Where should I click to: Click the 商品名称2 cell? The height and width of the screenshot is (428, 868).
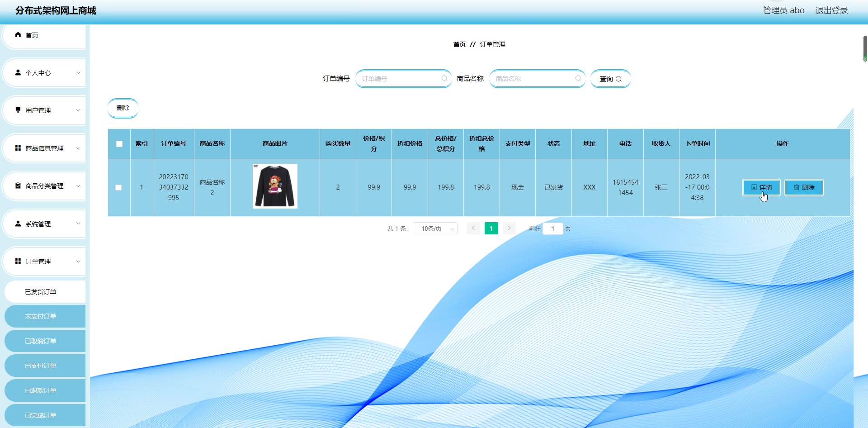tap(212, 187)
